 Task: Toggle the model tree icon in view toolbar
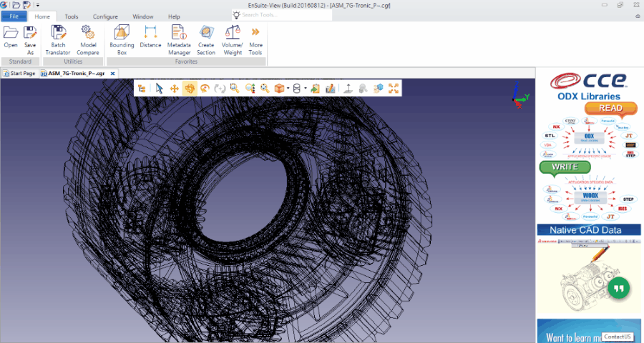142,89
